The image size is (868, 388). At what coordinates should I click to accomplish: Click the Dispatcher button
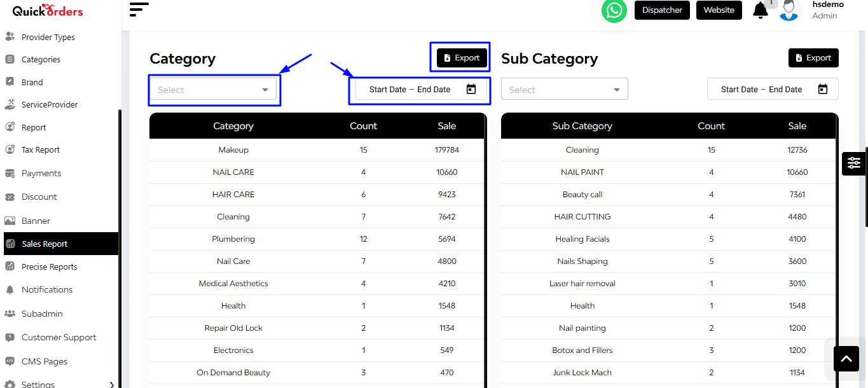click(662, 10)
